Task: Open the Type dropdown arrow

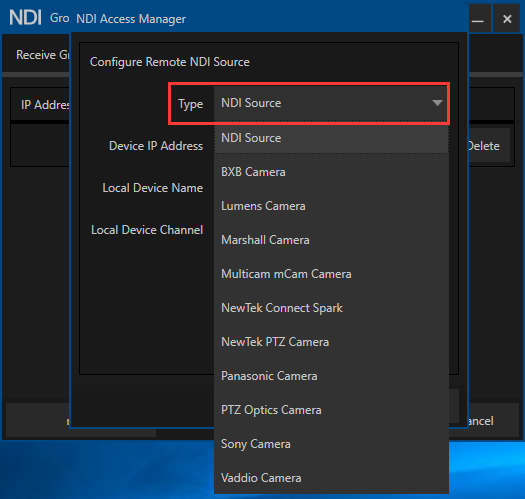Action: pyautogui.click(x=437, y=103)
